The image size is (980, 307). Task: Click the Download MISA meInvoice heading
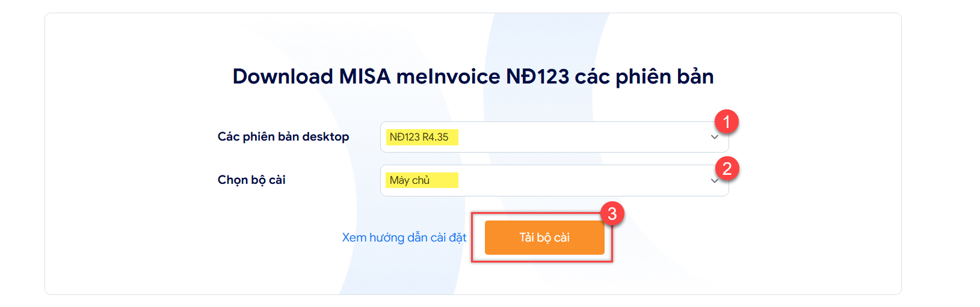click(x=473, y=76)
